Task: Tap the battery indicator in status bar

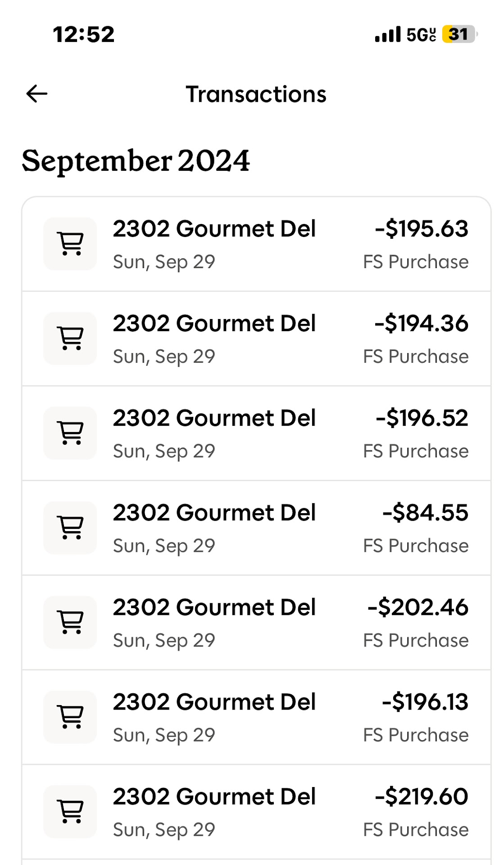Action: (x=459, y=34)
